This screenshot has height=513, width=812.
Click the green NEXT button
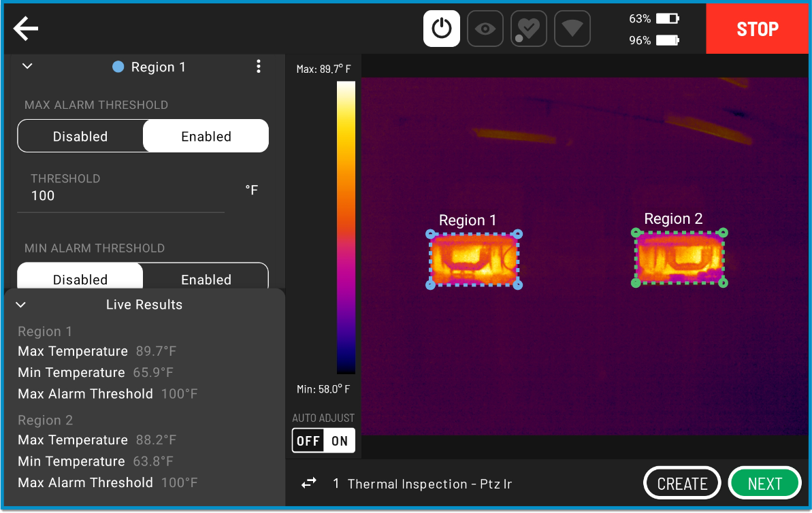(765, 484)
